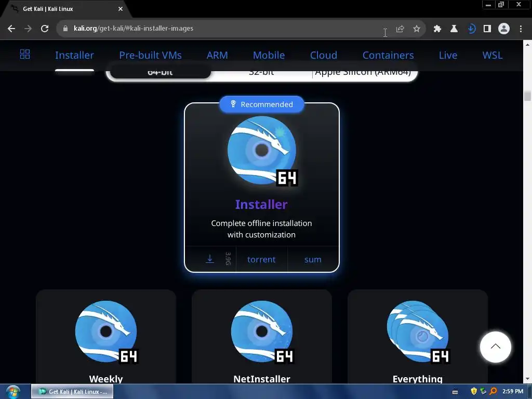Switch to the Mobile tab
Image resolution: width=532 pixels, height=399 pixels.
click(x=269, y=55)
